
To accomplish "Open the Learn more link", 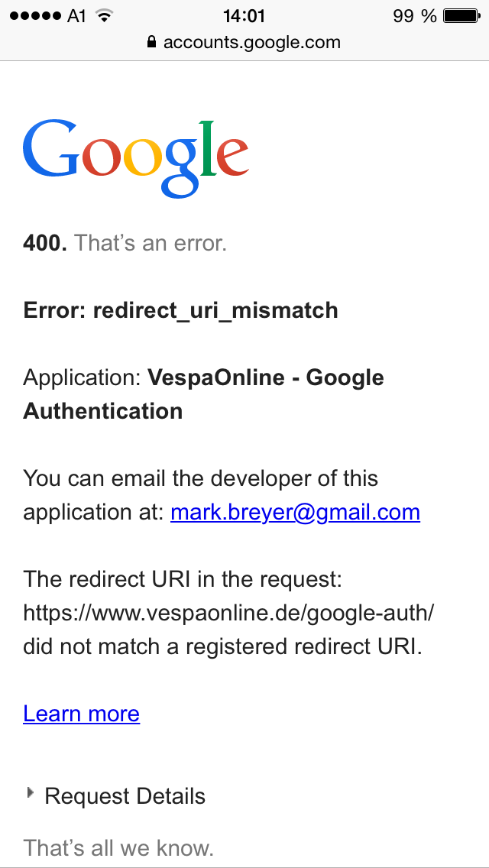I will (81, 713).
